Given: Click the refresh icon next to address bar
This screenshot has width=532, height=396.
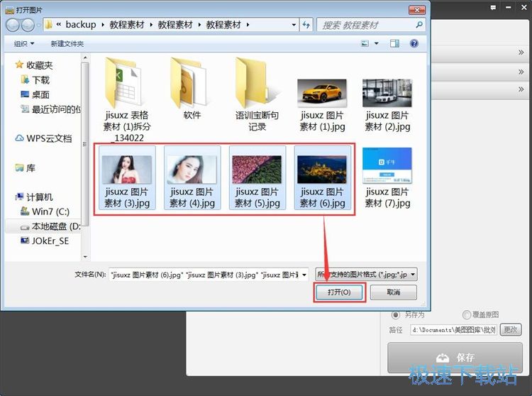Looking at the screenshot, I should 306,25.
